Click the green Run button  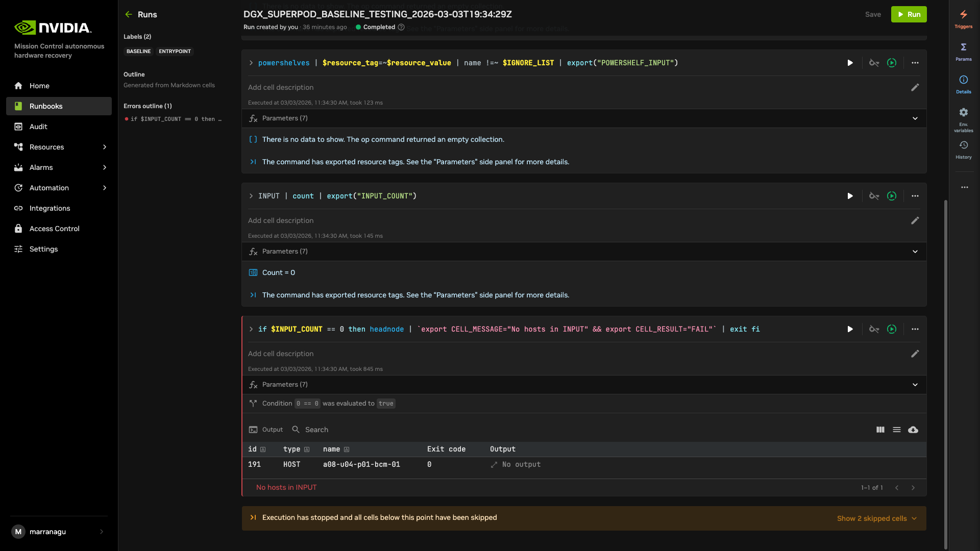(x=909, y=14)
